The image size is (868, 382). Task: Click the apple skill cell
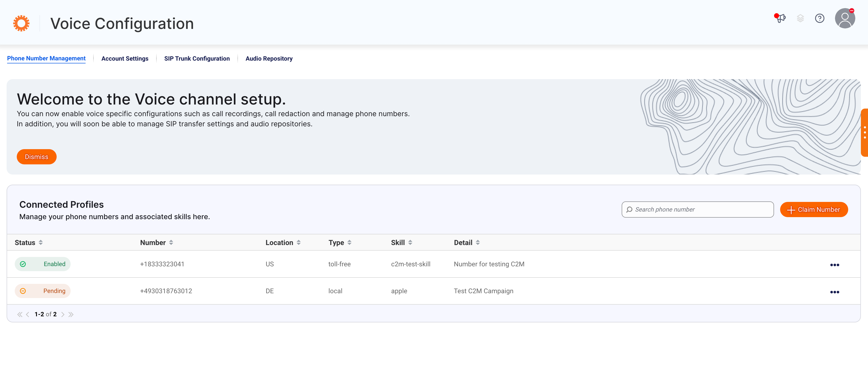coord(399,291)
